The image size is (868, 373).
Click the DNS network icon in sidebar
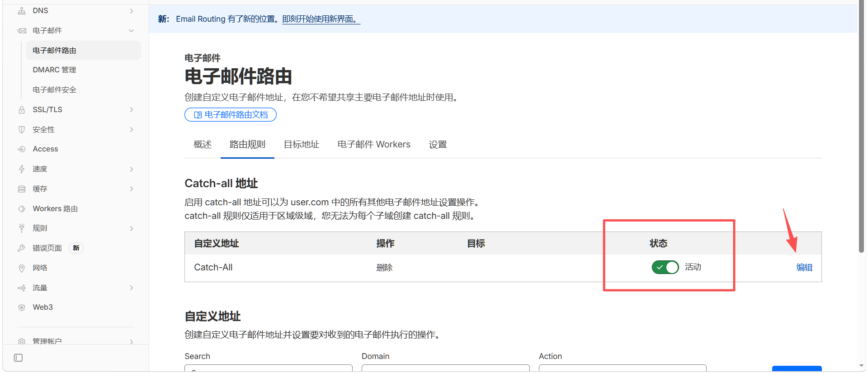click(x=22, y=11)
